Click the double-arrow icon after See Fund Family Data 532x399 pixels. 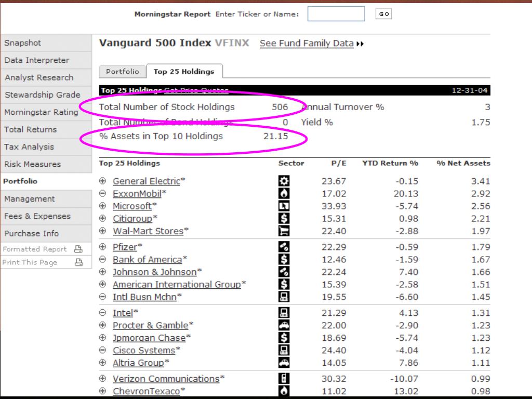tap(361, 44)
